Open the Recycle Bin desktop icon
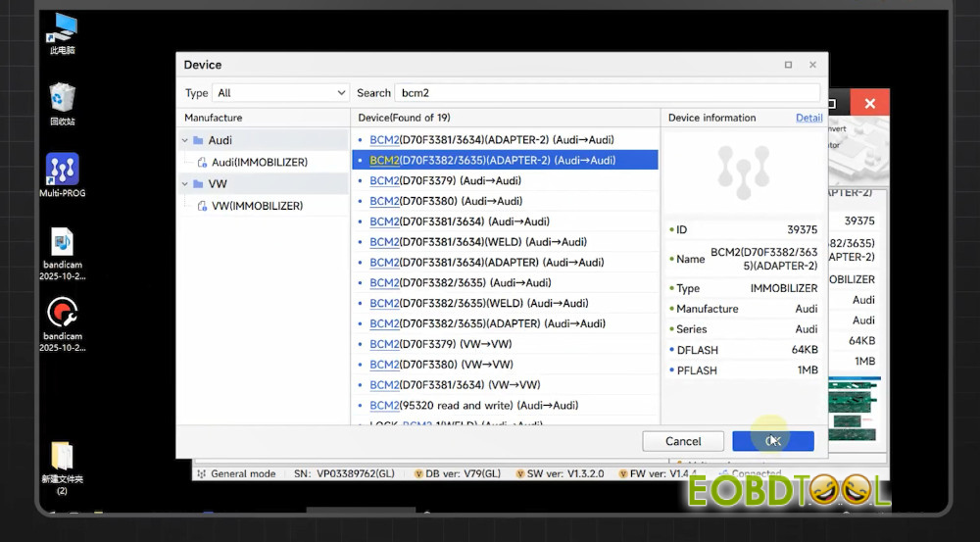This screenshot has height=542, width=980. (63, 98)
